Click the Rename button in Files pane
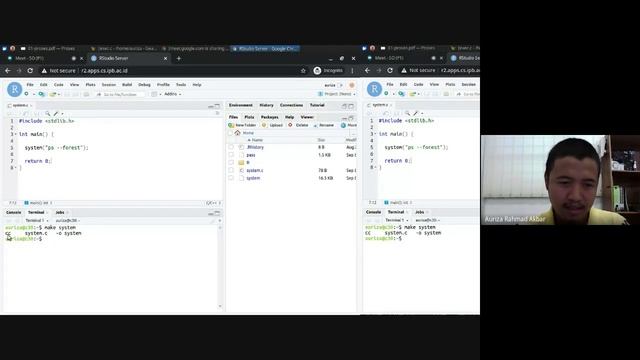Image resolution: width=640 pixels, height=360 pixels. (324, 125)
